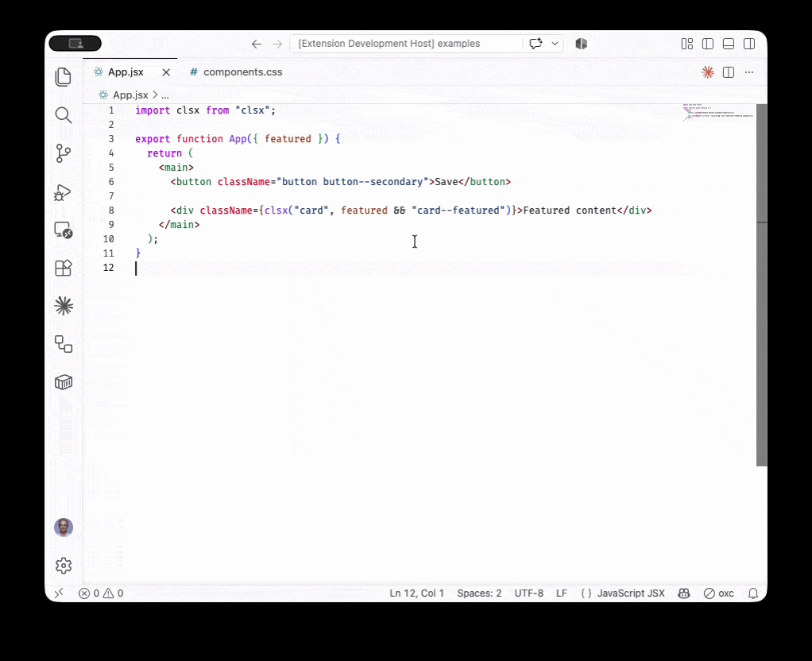Viewport: 812px width, 661px height.
Task: Toggle the bottom panel
Action: (729, 44)
